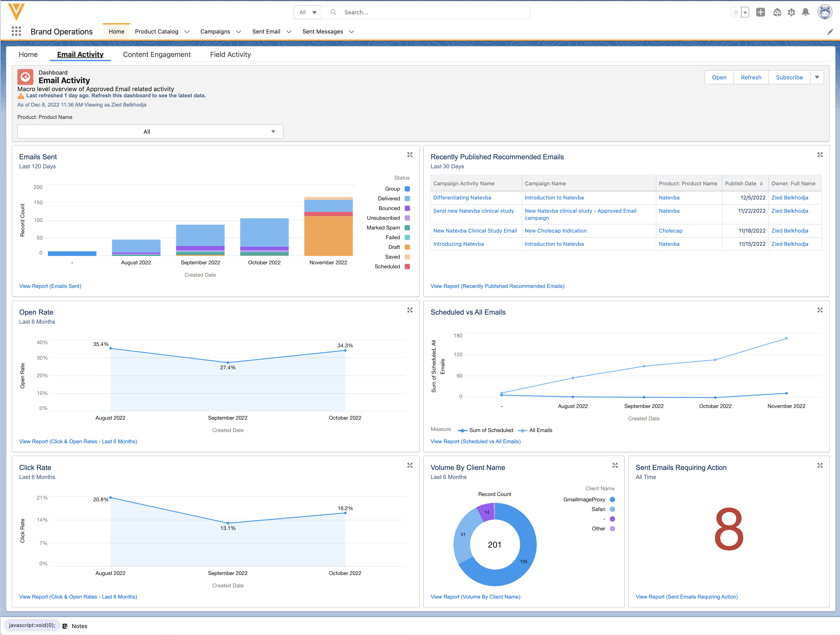
Task: Open the Product Name filter dropdown
Action: 150,132
